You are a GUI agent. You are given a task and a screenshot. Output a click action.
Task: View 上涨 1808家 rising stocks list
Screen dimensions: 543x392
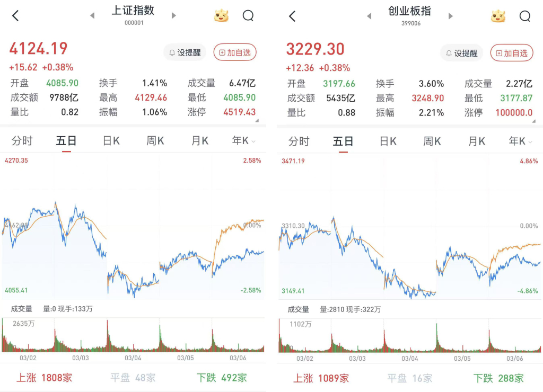(x=44, y=378)
